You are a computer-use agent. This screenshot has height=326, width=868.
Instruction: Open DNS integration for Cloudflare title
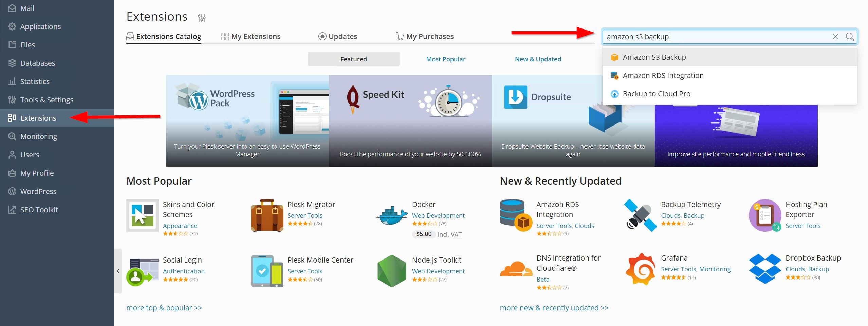[x=569, y=263]
